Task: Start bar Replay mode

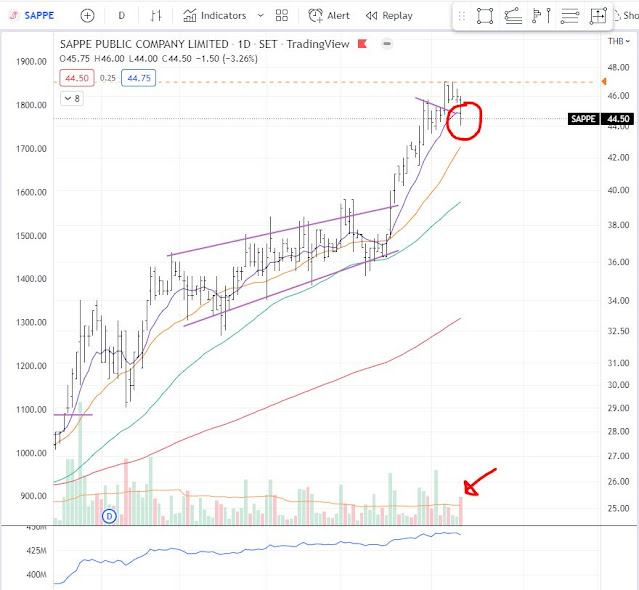Action: 389,15
